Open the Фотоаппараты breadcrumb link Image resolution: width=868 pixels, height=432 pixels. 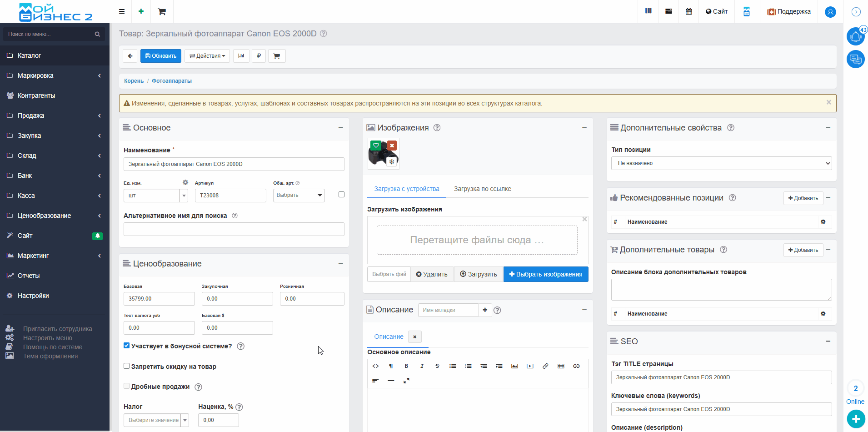click(172, 81)
